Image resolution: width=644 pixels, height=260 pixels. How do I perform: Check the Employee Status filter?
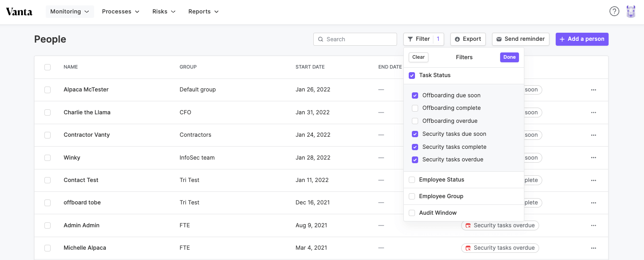coord(412,180)
